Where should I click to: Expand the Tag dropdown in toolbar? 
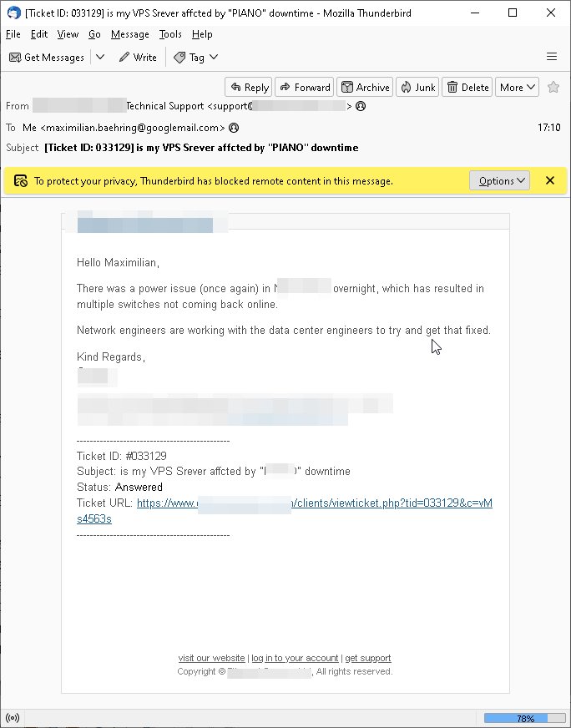tap(196, 58)
